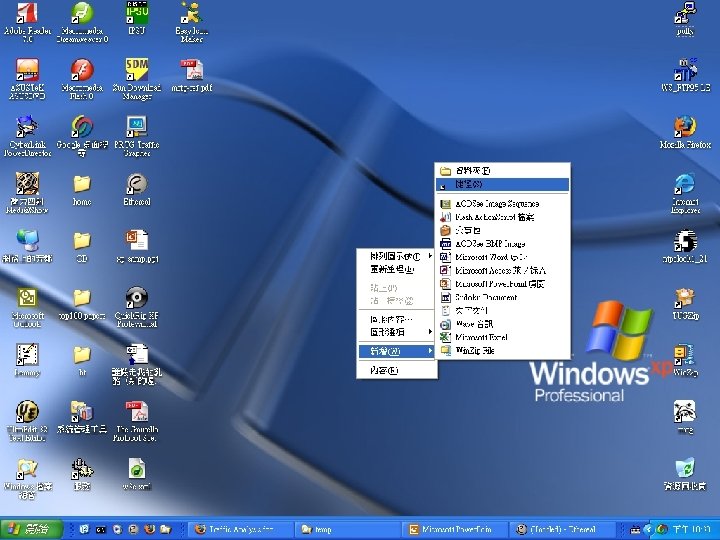720x540 pixels.
Task: Select the QuickZip XP Professional shortcut
Action: coord(137,307)
